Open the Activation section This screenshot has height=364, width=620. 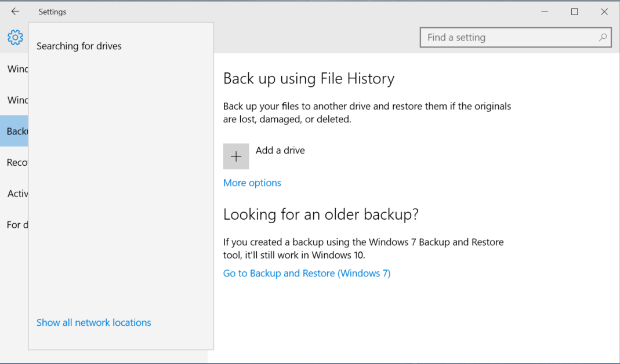[14, 194]
